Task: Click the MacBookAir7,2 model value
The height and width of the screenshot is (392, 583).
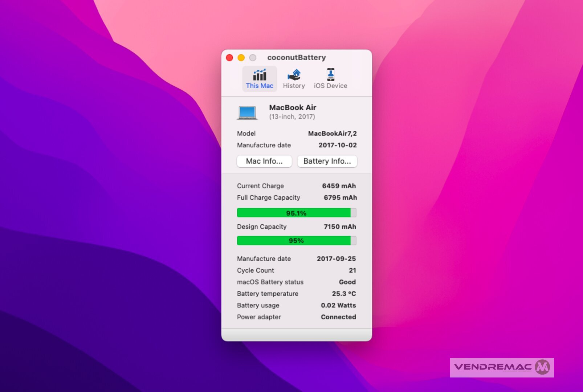Action: click(x=332, y=134)
